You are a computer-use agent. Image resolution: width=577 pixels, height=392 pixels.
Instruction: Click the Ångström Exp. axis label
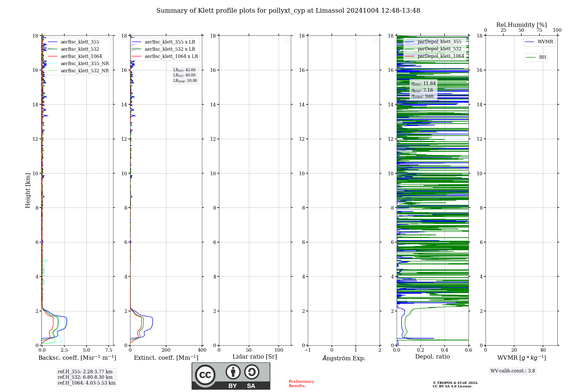point(344,358)
